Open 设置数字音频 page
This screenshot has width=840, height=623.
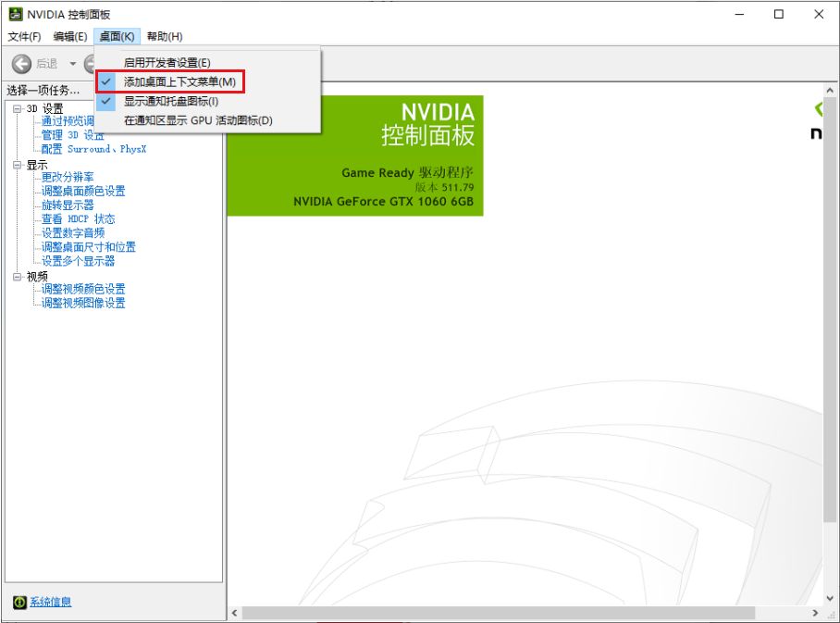click(73, 232)
